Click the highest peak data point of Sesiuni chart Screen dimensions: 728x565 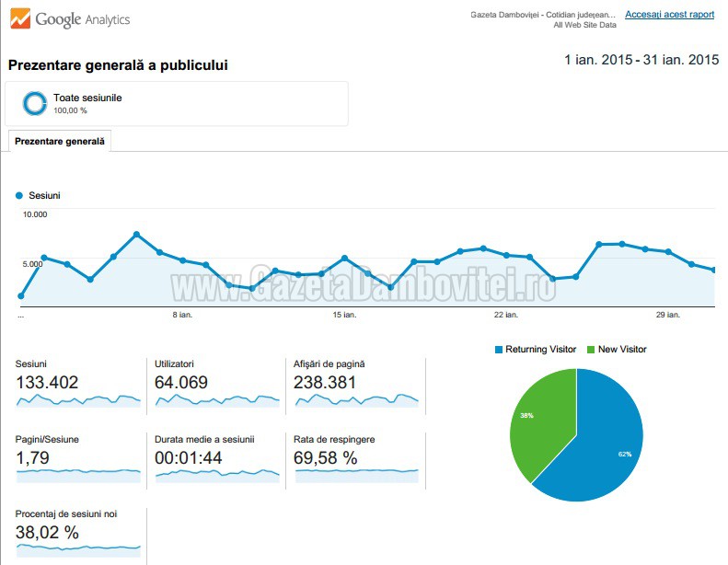(x=136, y=235)
